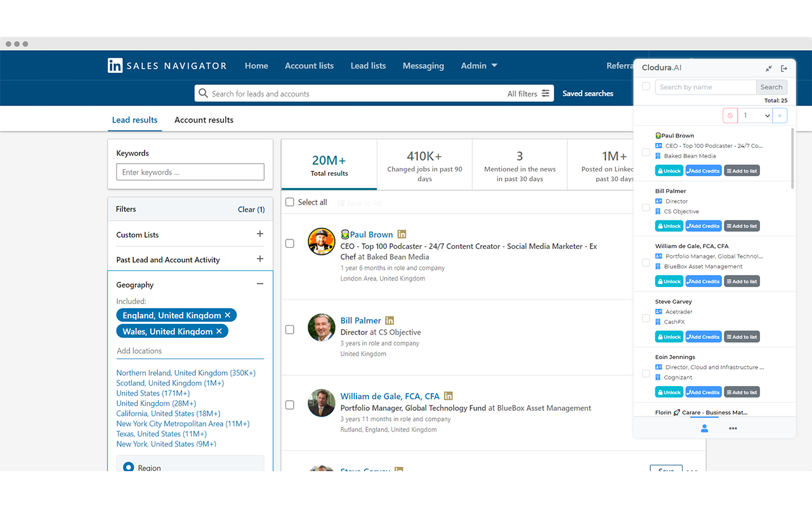Add Northern Ireland, United Kingdom location
812x508 pixels.
point(186,373)
